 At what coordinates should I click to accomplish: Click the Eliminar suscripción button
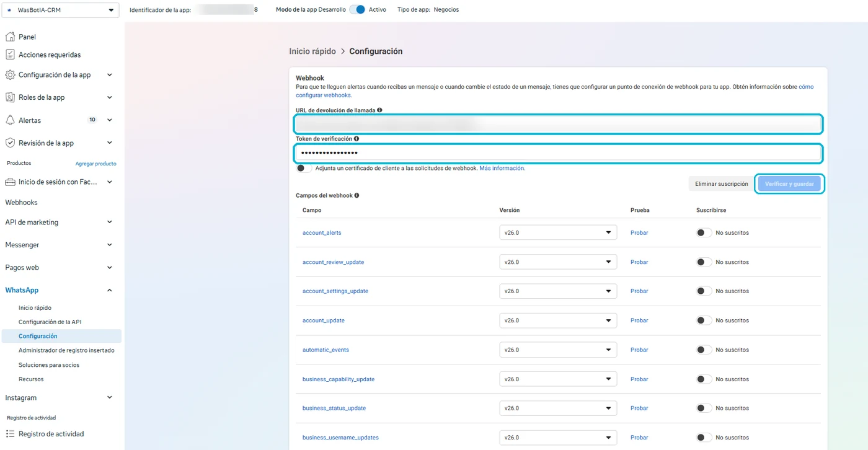pyautogui.click(x=721, y=183)
